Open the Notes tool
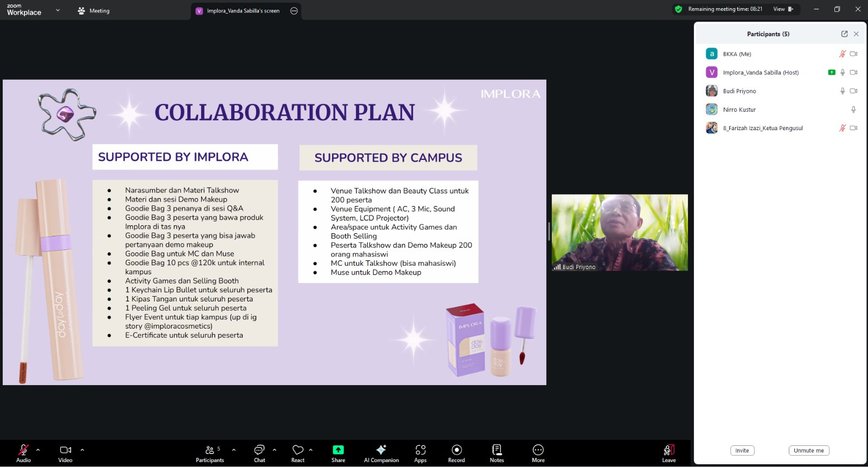 click(496, 453)
